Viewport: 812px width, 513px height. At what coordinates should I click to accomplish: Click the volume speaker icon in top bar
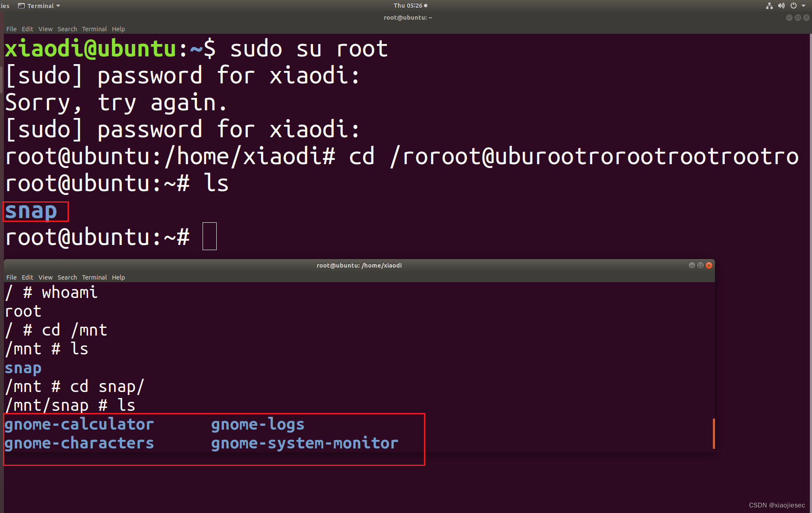(x=781, y=6)
